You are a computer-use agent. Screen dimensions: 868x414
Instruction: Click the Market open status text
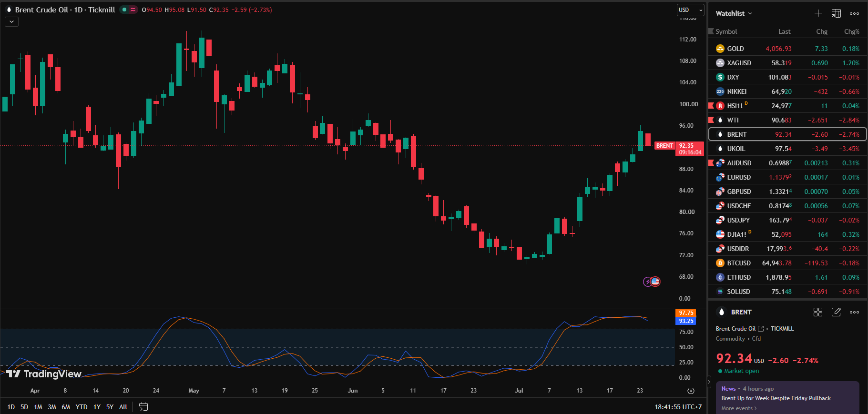point(741,371)
